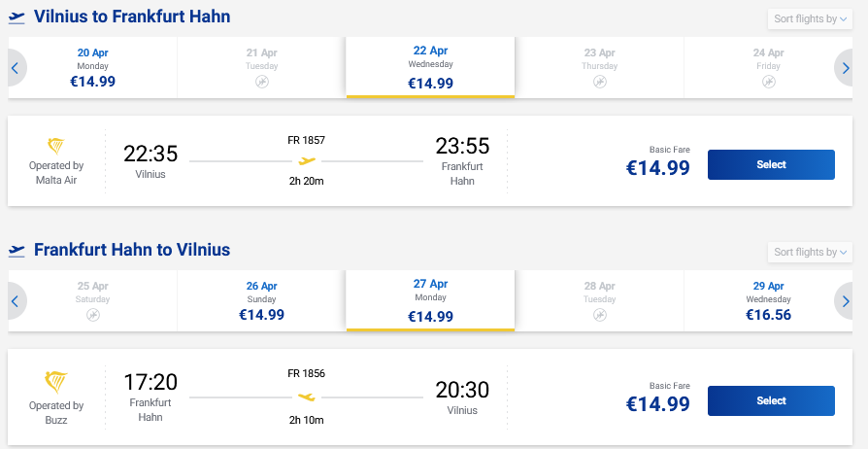Click the outbound date carousel right arrow
Image resolution: width=868 pixels, height=449 pixels.
pos(848,67)
